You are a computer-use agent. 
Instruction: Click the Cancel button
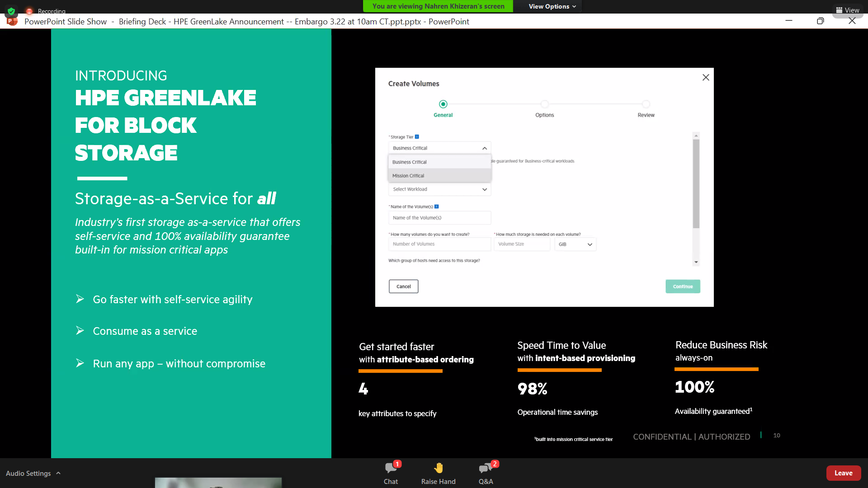(x=403, y=286)
